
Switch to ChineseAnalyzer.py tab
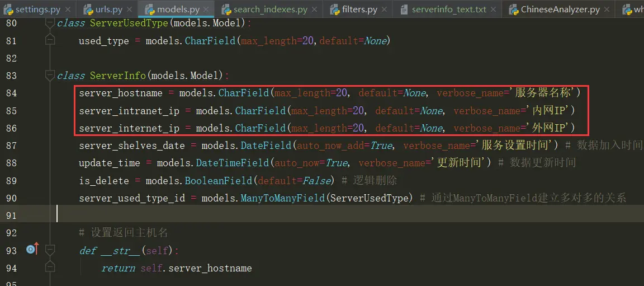[558, 9]
